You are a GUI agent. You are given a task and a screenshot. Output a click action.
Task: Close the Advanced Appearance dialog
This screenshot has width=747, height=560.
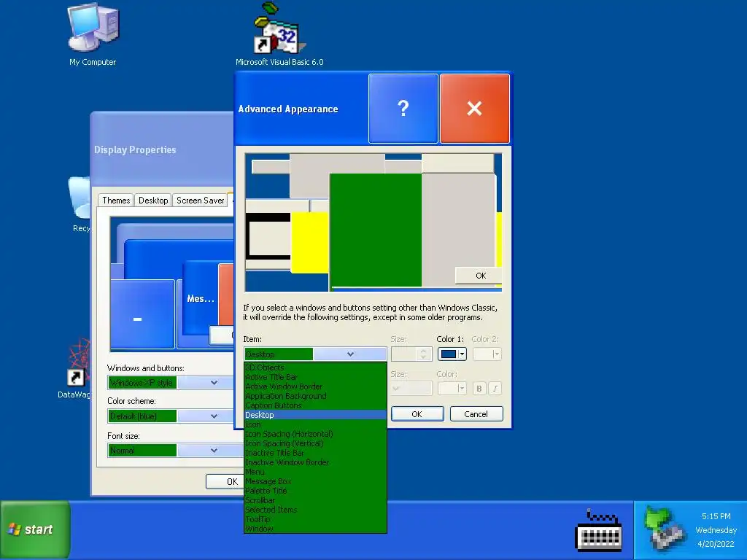click(474, 108)
